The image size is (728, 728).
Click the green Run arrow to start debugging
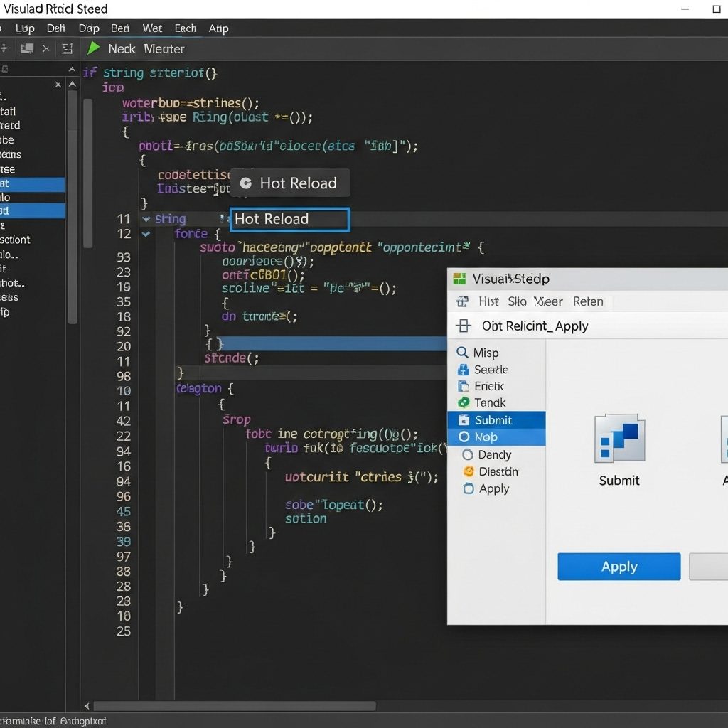pos(92,48)
